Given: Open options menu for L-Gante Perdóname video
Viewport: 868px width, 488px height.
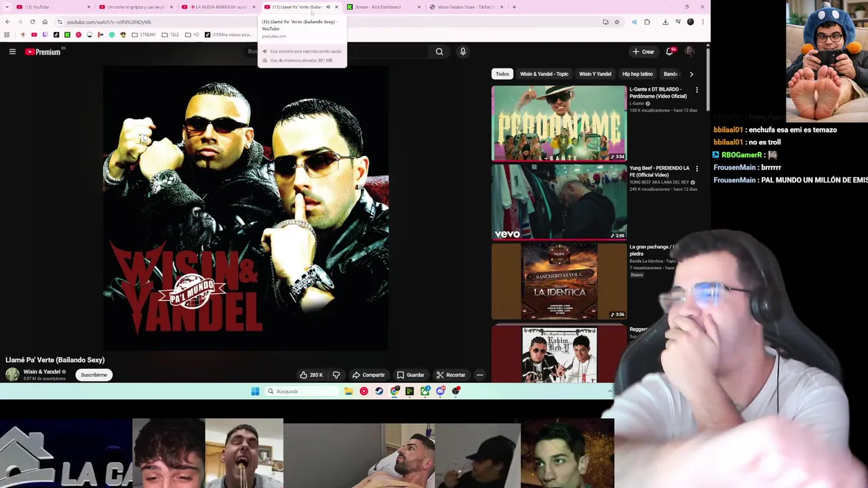Looking at the screenshot, I should (696, 90).
